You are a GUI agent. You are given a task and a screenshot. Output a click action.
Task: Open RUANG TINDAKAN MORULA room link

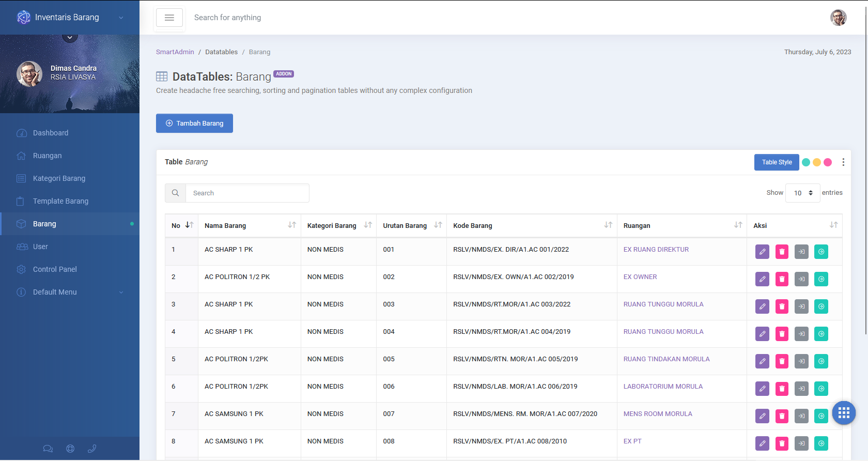pos(667,359)
